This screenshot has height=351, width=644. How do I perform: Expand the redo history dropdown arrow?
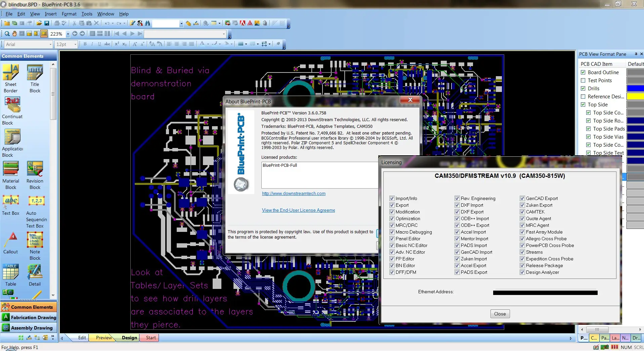tap(124, 23)
